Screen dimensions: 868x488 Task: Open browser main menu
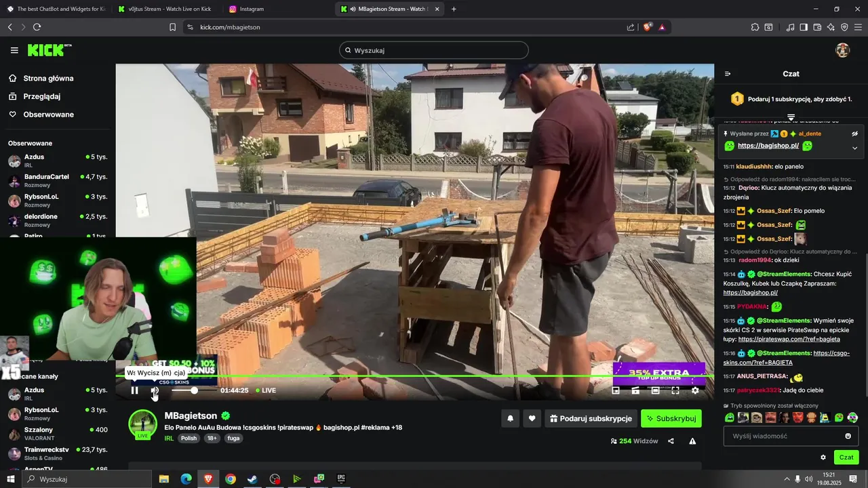tap(859, 27)
